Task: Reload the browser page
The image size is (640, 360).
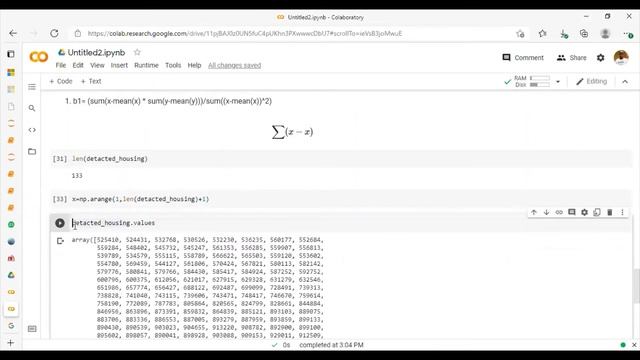Action: pyautogui.click(x=54, y=33)
